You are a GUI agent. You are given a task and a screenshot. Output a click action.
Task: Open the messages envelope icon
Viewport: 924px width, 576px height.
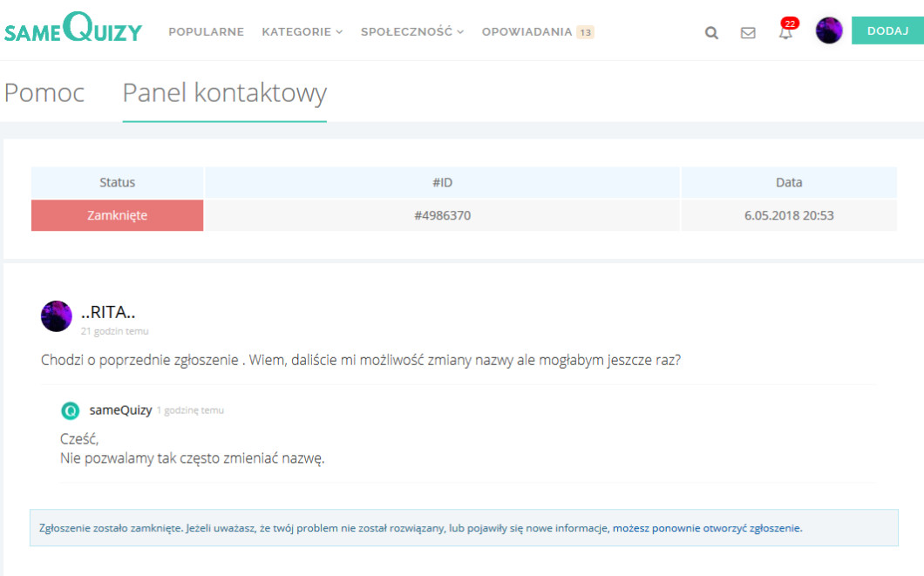click(x=748, y=33)
